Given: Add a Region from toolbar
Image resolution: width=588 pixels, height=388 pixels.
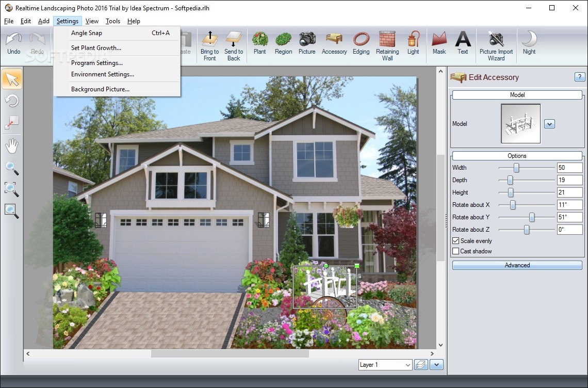Looking at the screenshot, I should click(283, 43).
